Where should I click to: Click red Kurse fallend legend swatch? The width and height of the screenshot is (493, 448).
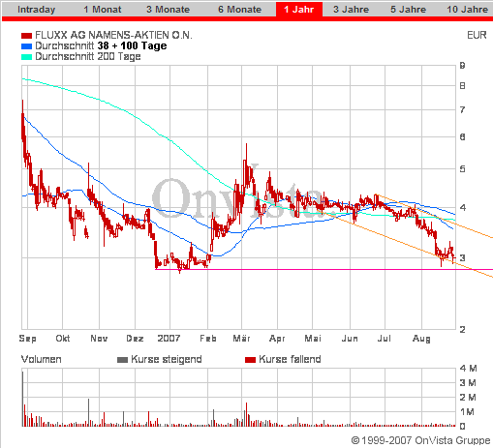(x=250, y=360)
